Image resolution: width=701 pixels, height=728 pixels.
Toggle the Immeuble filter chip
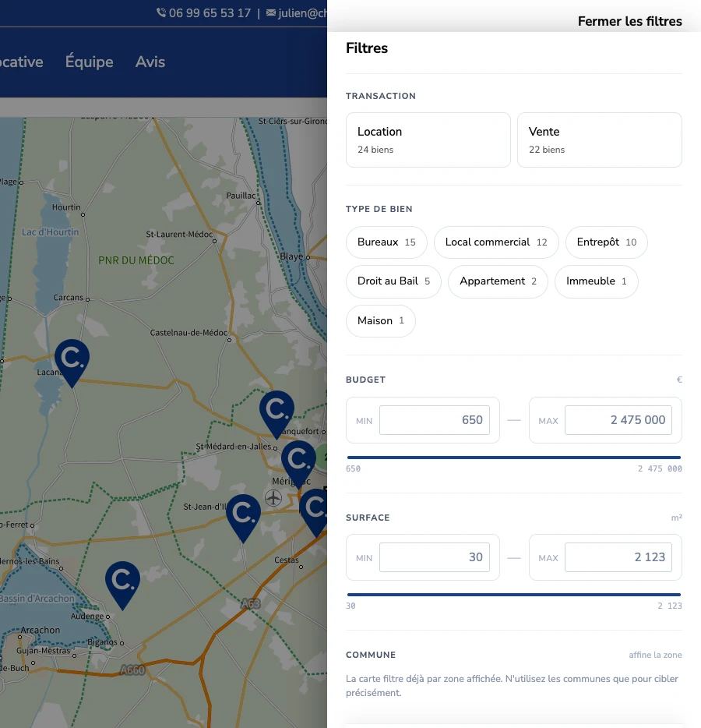click(596, 281)
